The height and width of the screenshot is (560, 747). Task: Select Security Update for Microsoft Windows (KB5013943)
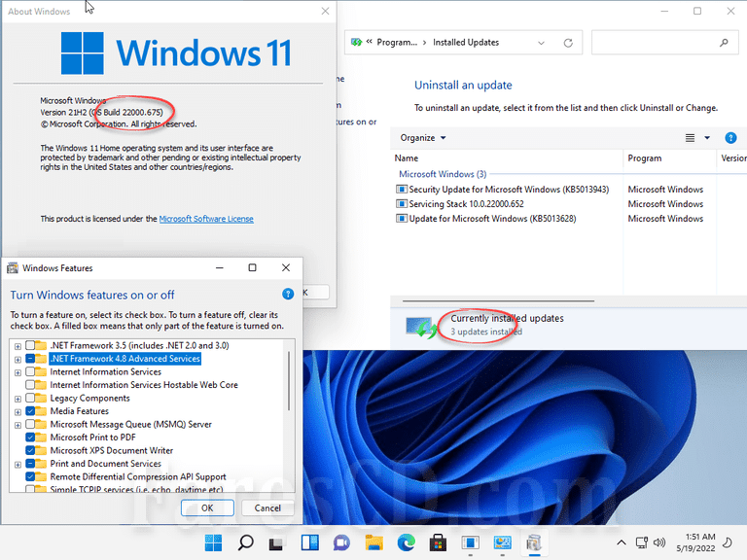pos(509,189)
